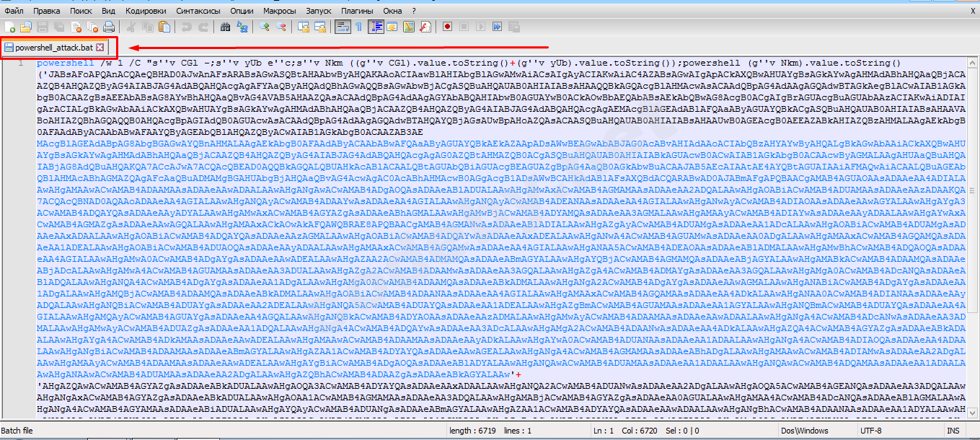The image size is (980, 440).
Task: Toggle the Indent guide toolbar button
Action: (x=376, y=27)
